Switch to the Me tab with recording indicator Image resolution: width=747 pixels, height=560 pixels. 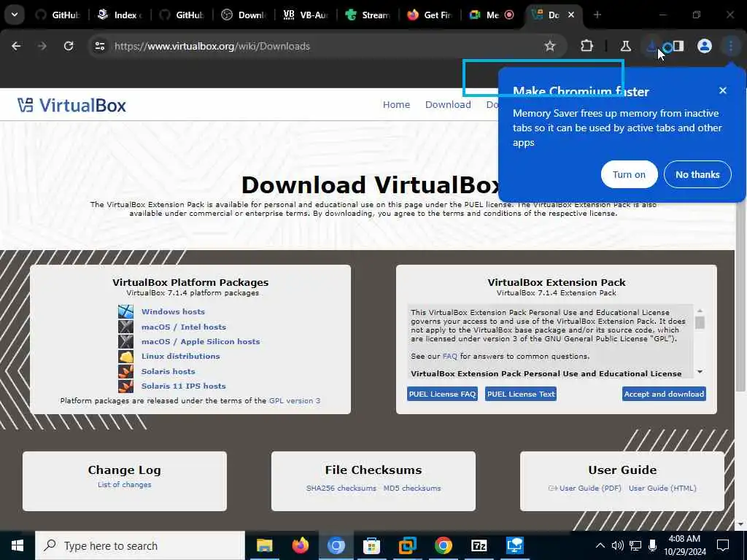tap(492, 15)
